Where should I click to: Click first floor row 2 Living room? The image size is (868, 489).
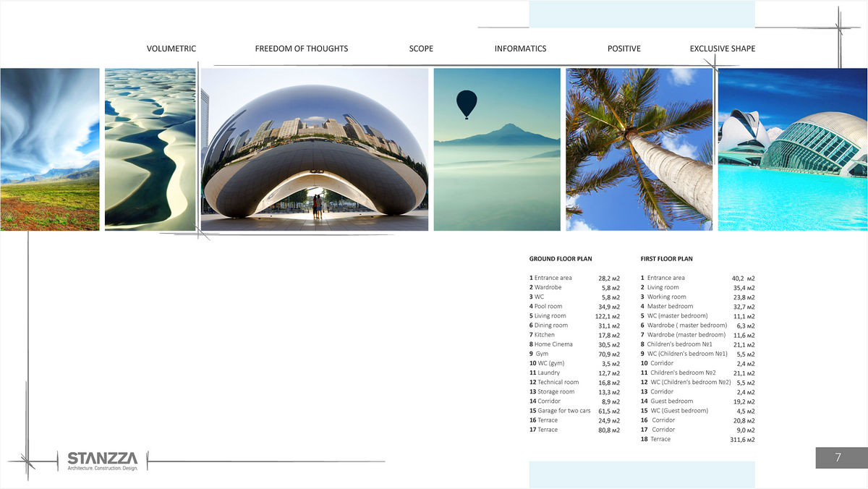(697, 287)
